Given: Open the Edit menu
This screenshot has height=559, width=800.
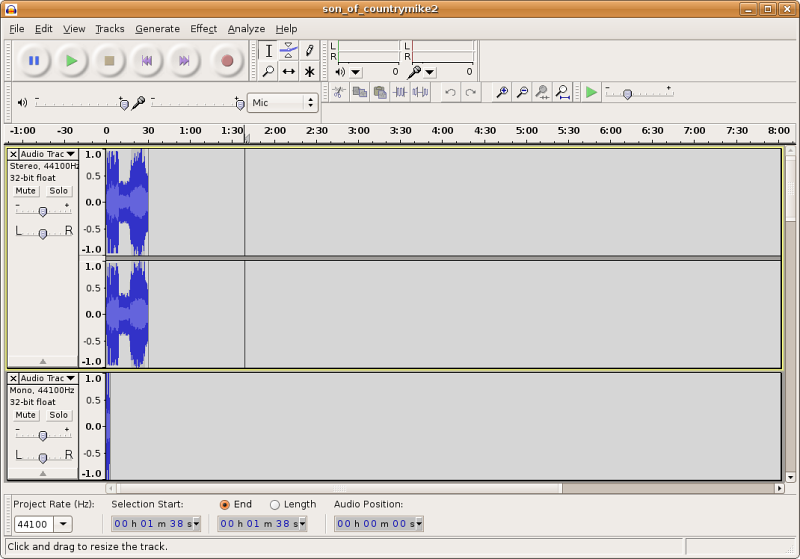Looking at the screenshot, I should coord(43,29).
